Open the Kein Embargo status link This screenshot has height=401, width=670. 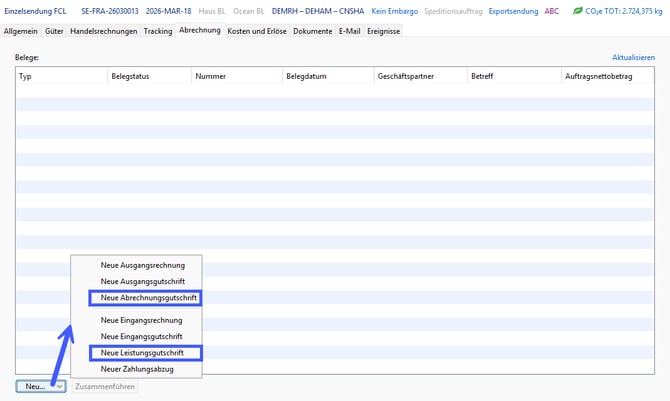[x=394, y=10]
